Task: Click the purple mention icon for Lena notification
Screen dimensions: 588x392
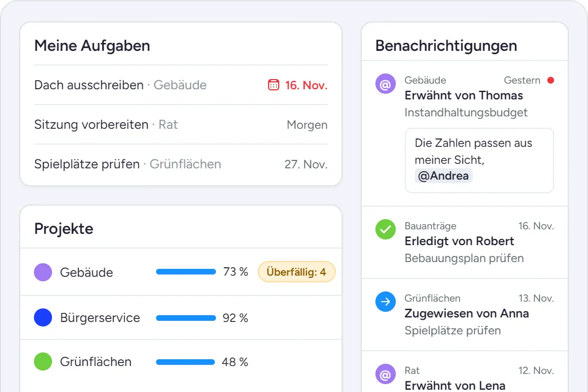Action: coord(386,374)
